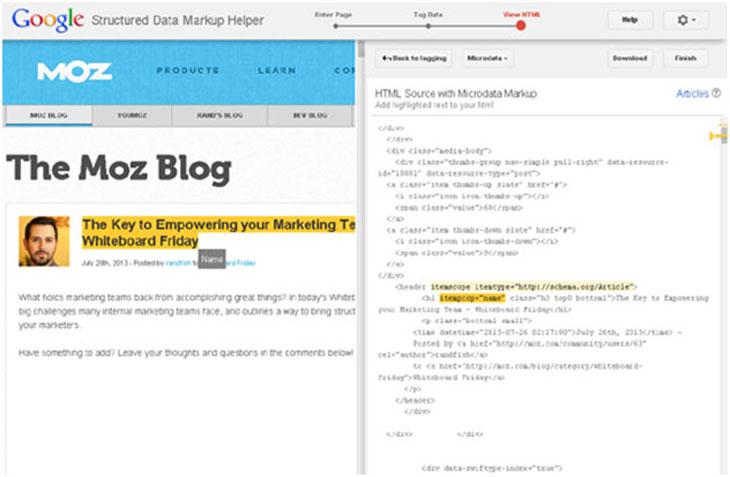Download the generated HTML markup

630,58
